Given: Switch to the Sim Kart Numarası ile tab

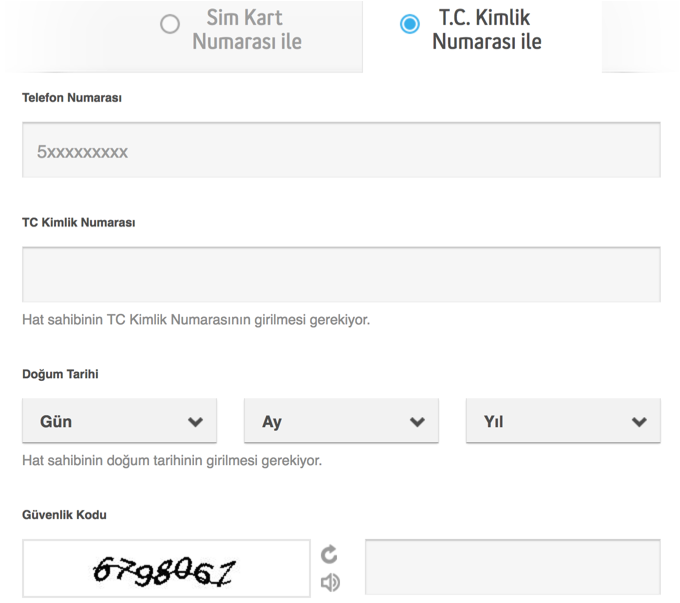Looking at the screenshot, I should (x=232, y=30).
